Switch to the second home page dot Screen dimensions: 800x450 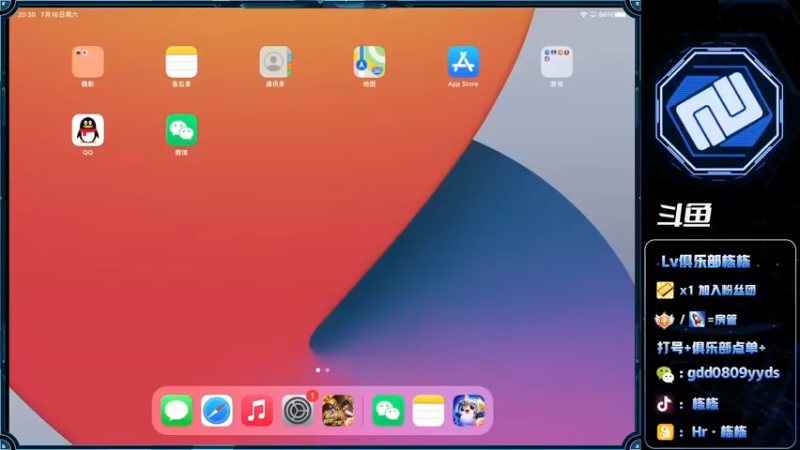pos(328,370)
